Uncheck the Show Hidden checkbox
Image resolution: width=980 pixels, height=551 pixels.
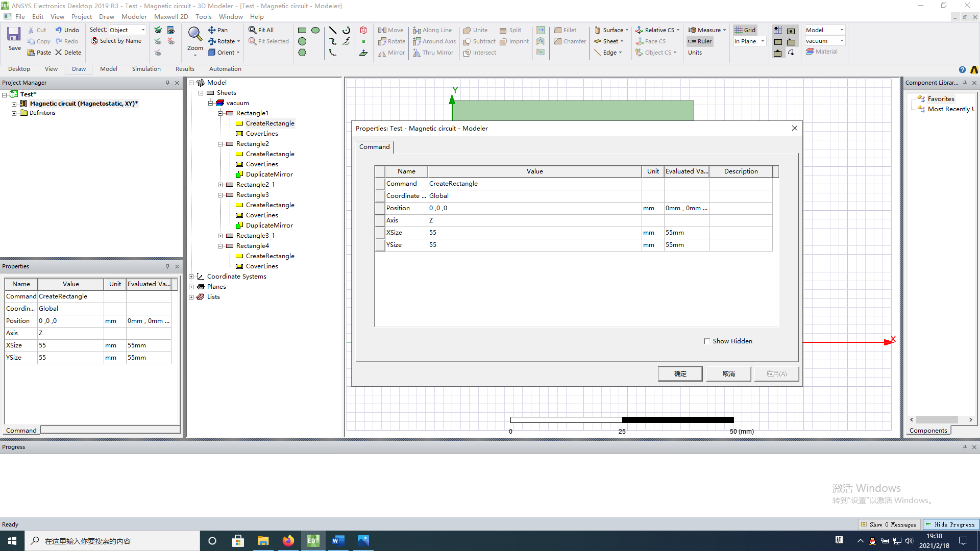click(x=707, y=341)
